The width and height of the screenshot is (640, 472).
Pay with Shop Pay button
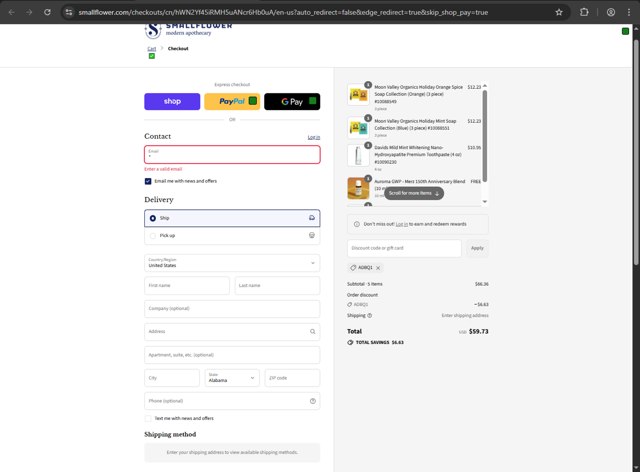coord(172,102)
